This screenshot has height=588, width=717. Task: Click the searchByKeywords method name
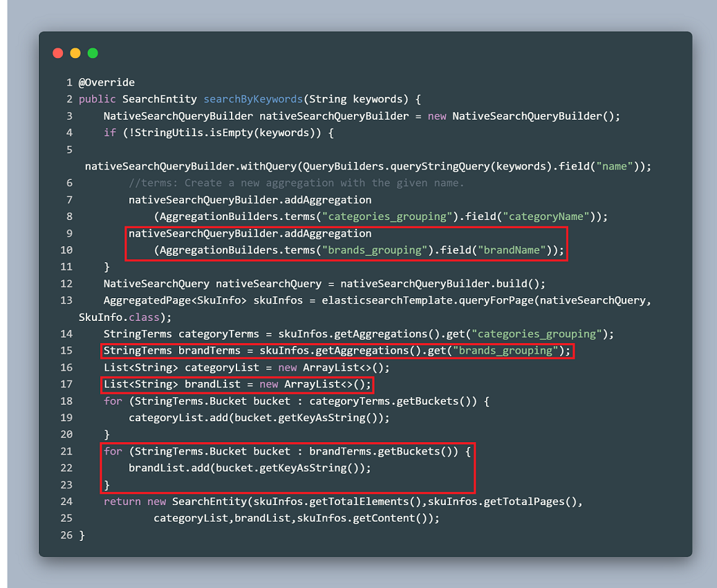click(x=253, y=100)
